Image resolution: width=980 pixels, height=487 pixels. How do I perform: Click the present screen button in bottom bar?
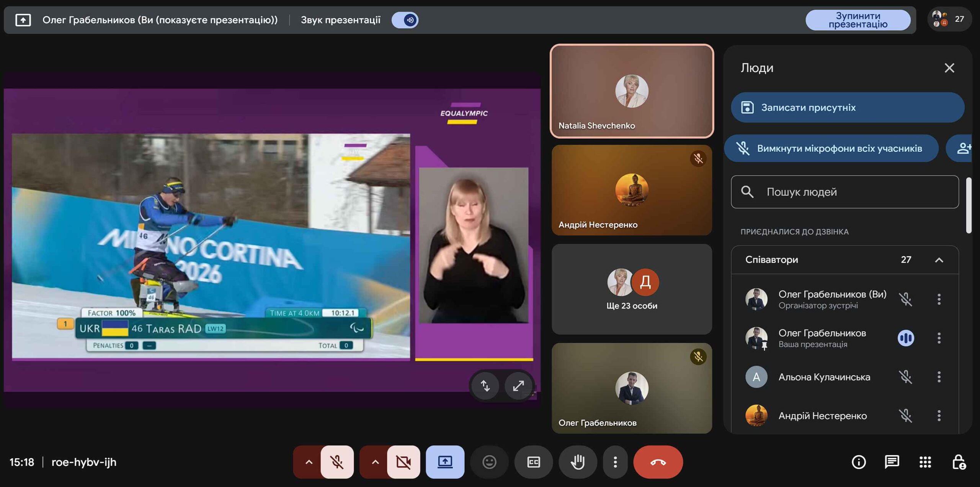(x=445, y=462)
